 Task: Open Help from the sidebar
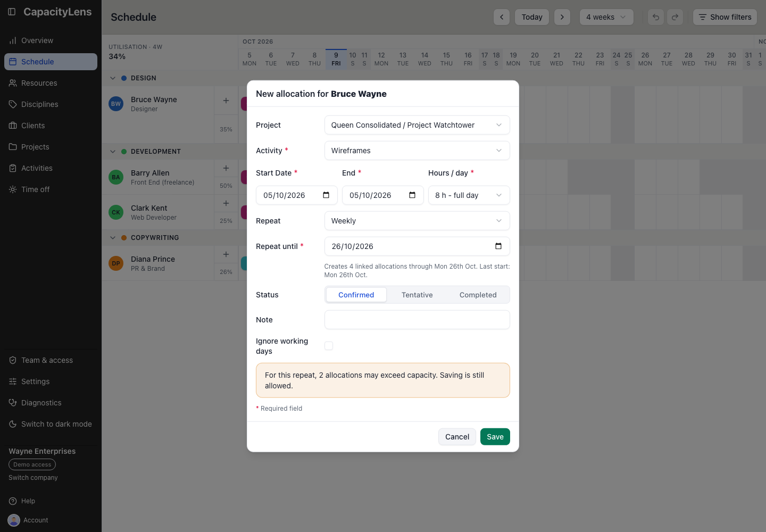[22, 501]
